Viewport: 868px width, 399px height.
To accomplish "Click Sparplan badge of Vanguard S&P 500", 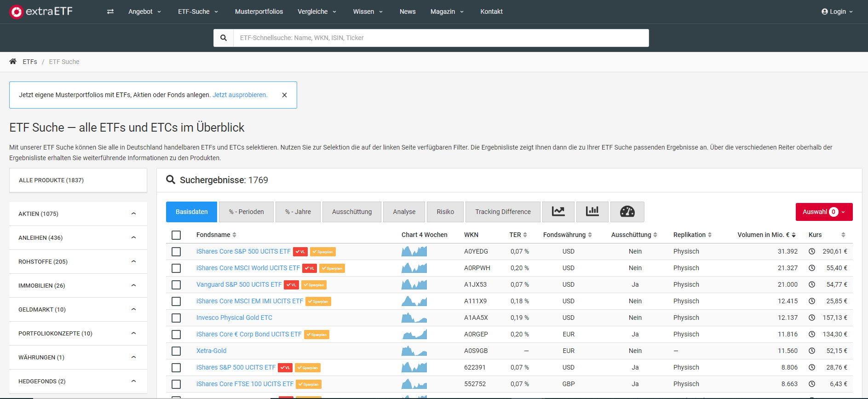I will [x=314, y=285].
